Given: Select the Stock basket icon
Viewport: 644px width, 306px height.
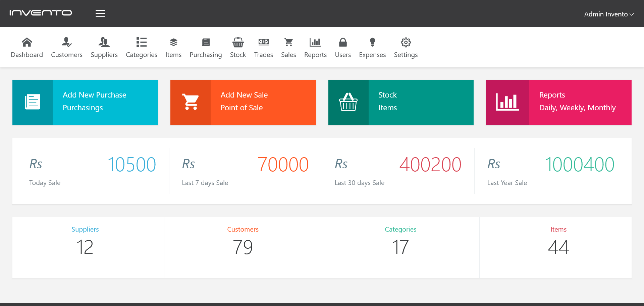Looking at the screenshot, I should coord(238,42).
